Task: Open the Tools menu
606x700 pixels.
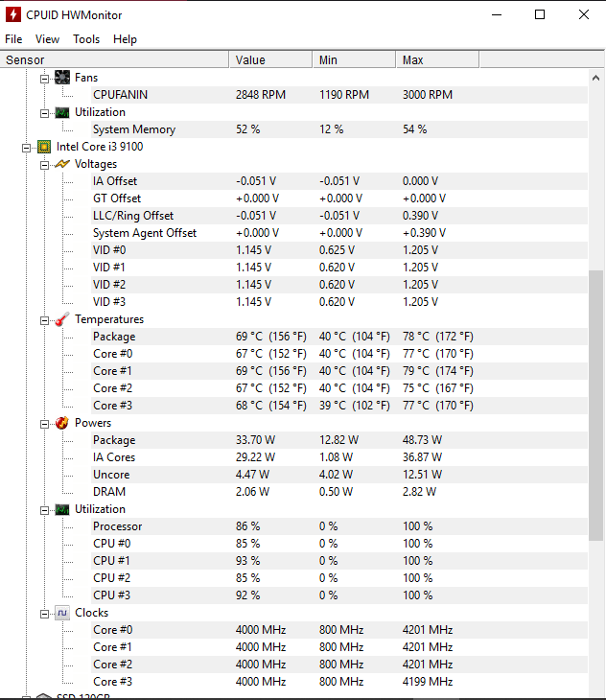Action: pyautogui.click(x=86, y=39)
